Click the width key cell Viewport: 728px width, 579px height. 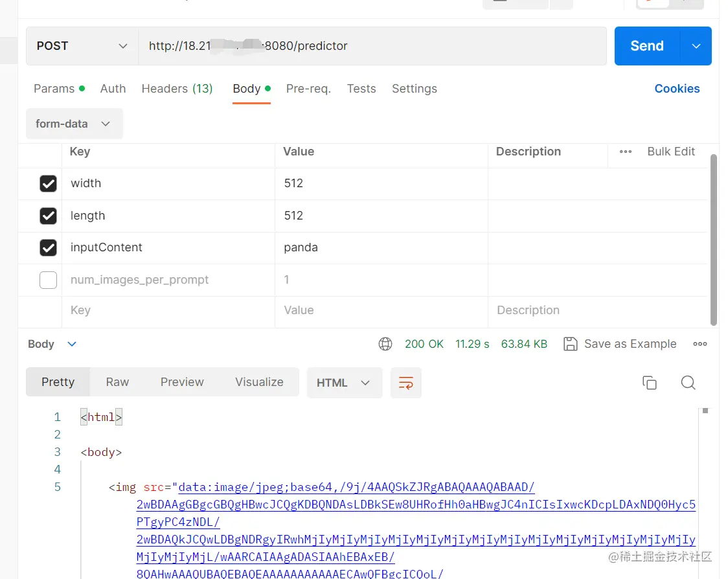(168, 183)
